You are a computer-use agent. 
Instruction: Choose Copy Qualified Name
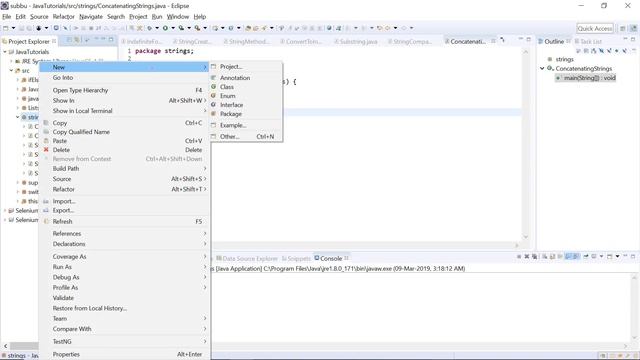81,132
